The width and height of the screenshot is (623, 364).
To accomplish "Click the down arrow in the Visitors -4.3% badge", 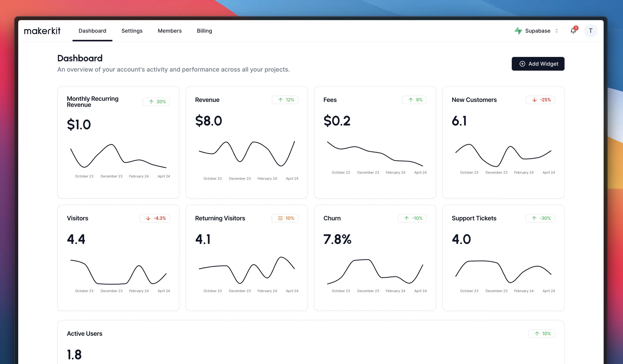I will point(148,218).
